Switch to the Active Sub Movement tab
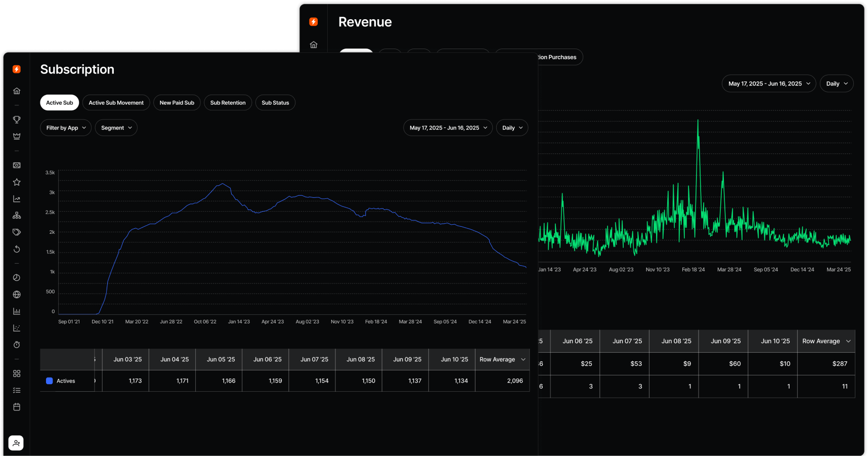Screen dimensions: 868x456 coord(116,102)
